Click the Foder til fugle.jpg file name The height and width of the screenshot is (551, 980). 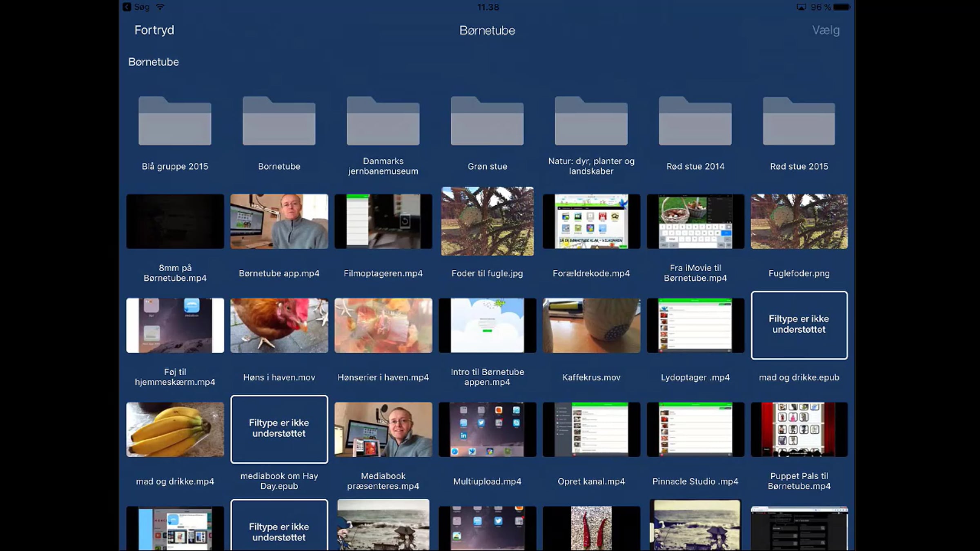487,273
